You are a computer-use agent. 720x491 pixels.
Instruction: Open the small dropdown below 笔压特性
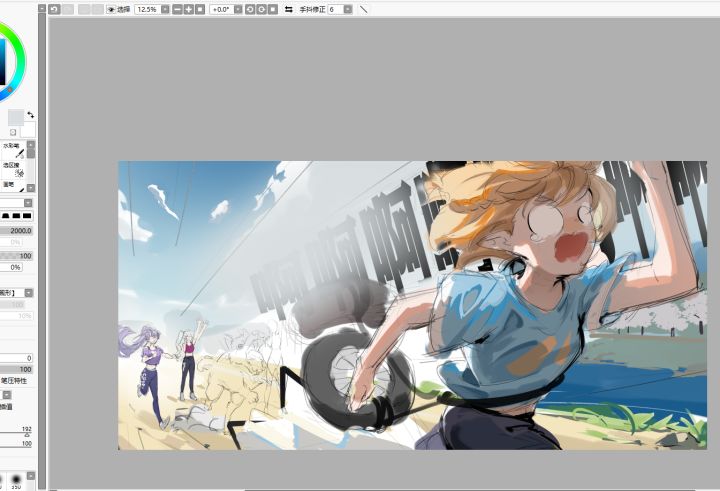7,395
